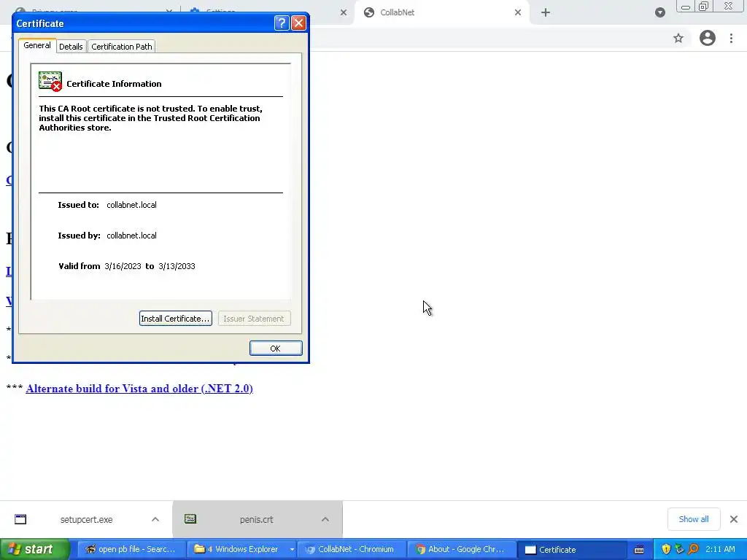Click OK in Certificate dialog
The height and width of the screenshot is (560, 747).
point(275,349)
